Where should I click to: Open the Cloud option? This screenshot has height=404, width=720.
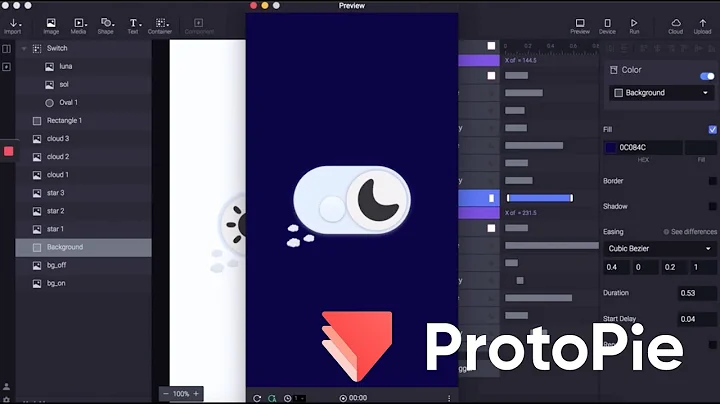click(675, 26)
